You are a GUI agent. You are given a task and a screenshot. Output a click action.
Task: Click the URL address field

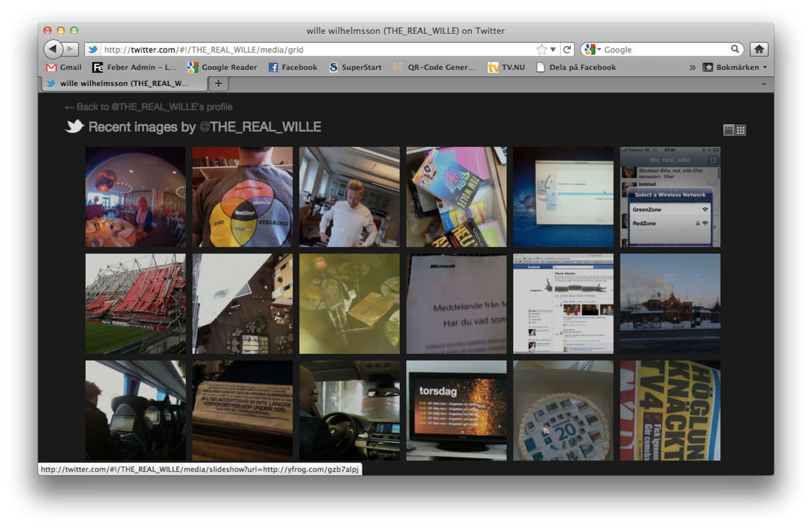tap(317, 49)
